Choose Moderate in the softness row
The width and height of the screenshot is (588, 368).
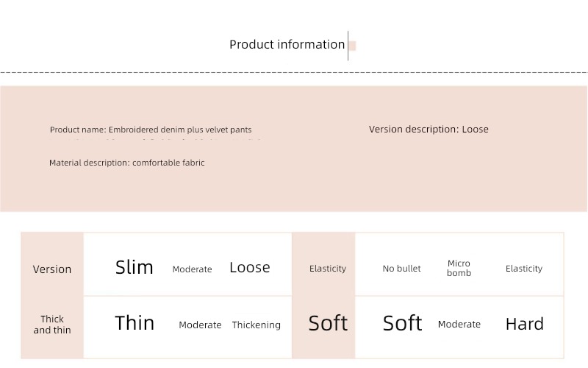(x=459, y=324)
